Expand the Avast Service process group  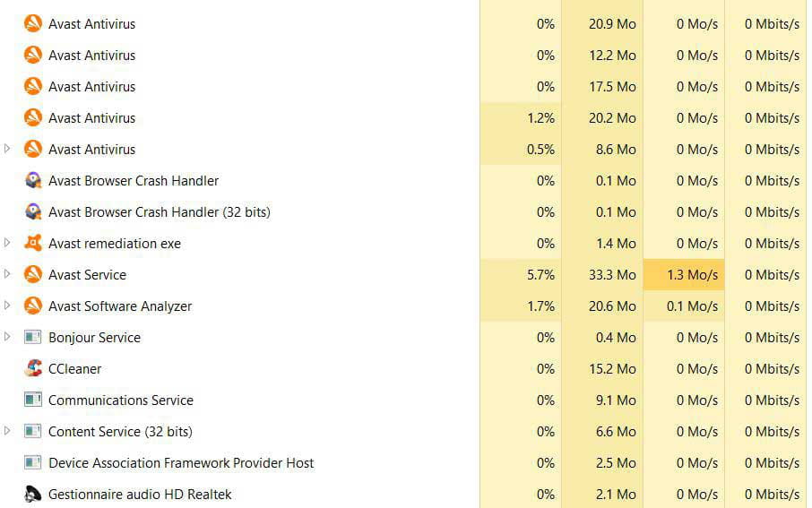tap(7, 274)
